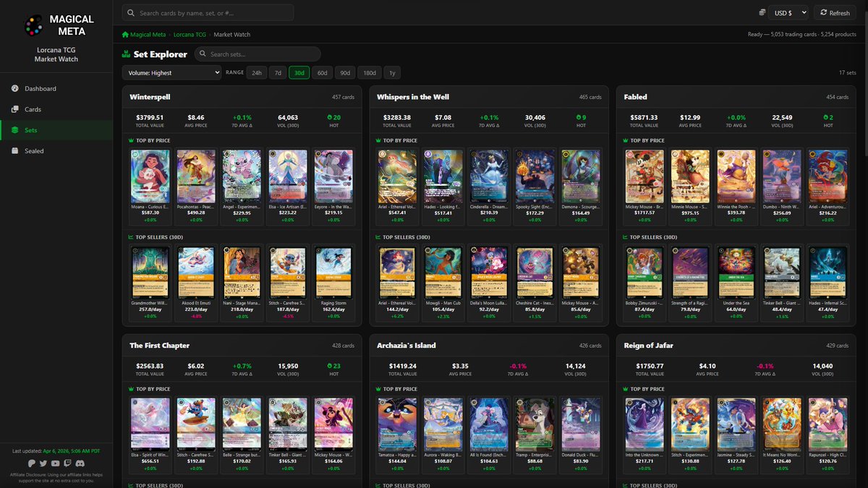Switch range to 90d
This screenshot has width=868, height=488.
click(x=346, y=72)
